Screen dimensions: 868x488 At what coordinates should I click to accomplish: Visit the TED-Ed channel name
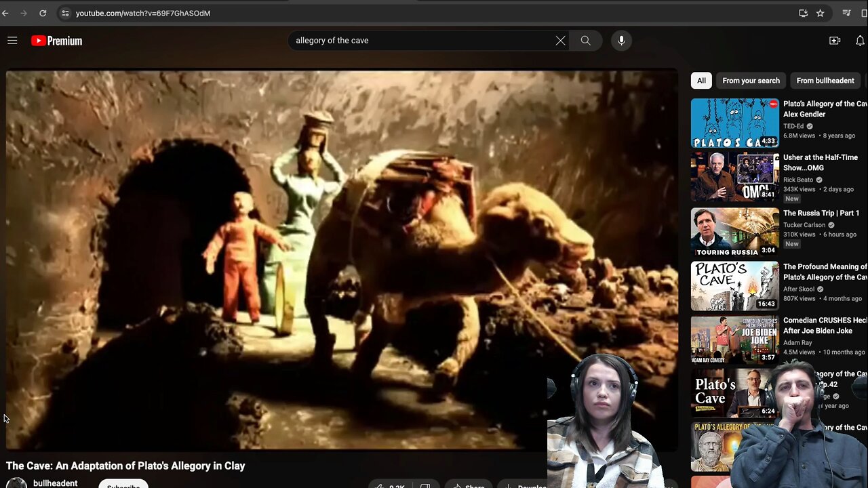[x=794, y=126]
